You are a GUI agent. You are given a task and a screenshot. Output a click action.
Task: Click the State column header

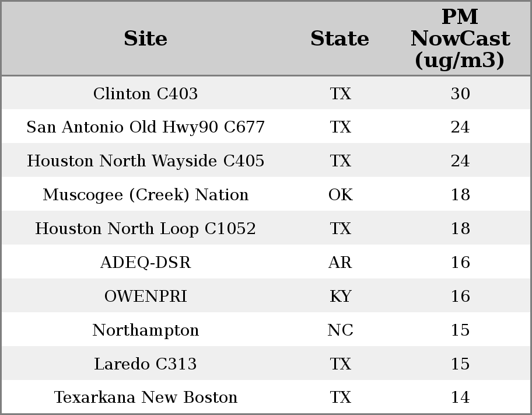(x=339, y=39)
